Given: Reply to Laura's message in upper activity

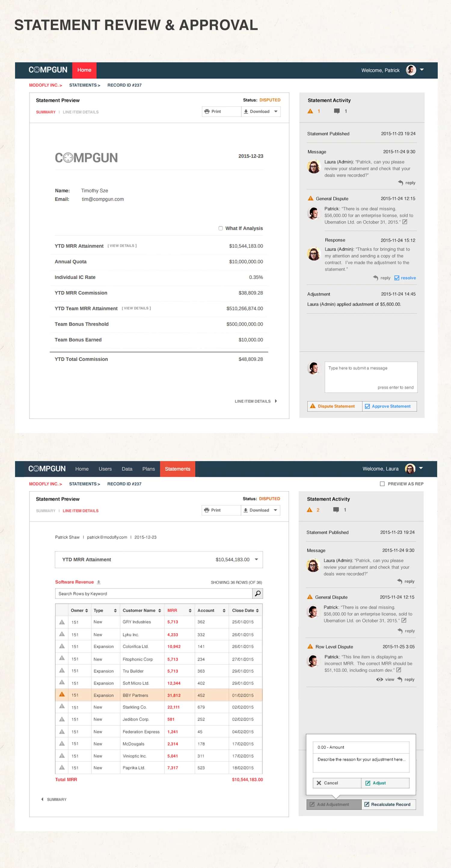Looking at the screenshot, I should (407, 183).
